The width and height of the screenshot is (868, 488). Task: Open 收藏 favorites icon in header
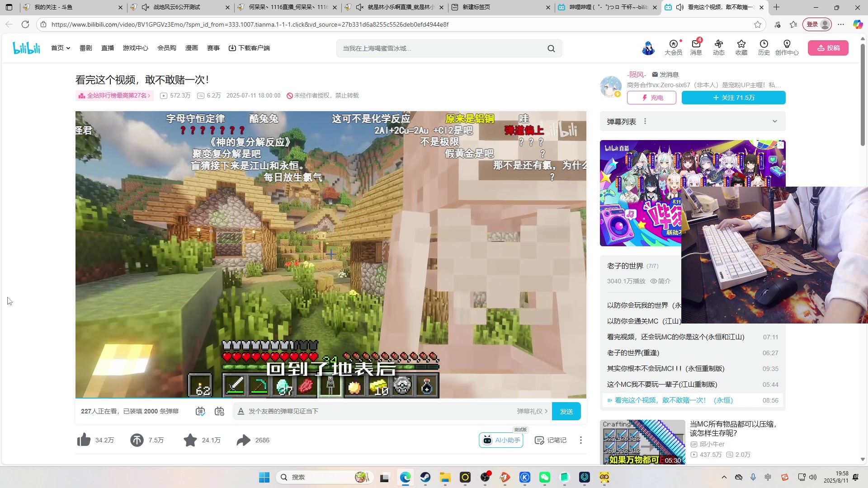click(741, 47)
